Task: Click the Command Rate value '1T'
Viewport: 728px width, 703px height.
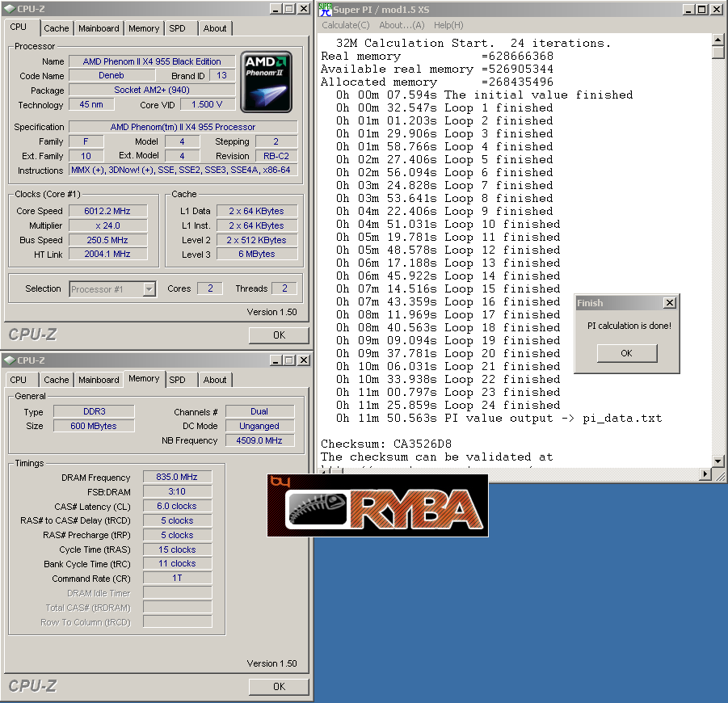Action: [x=178, y=578]
